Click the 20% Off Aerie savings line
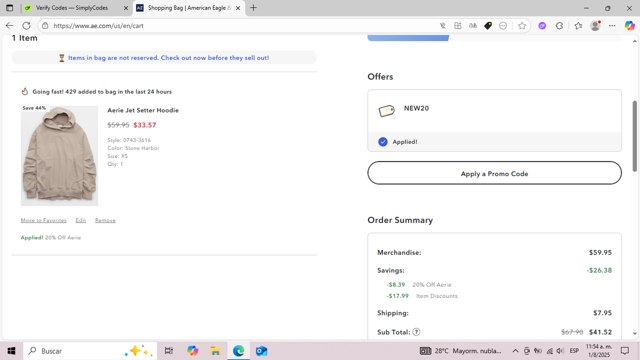 point(419,284)
